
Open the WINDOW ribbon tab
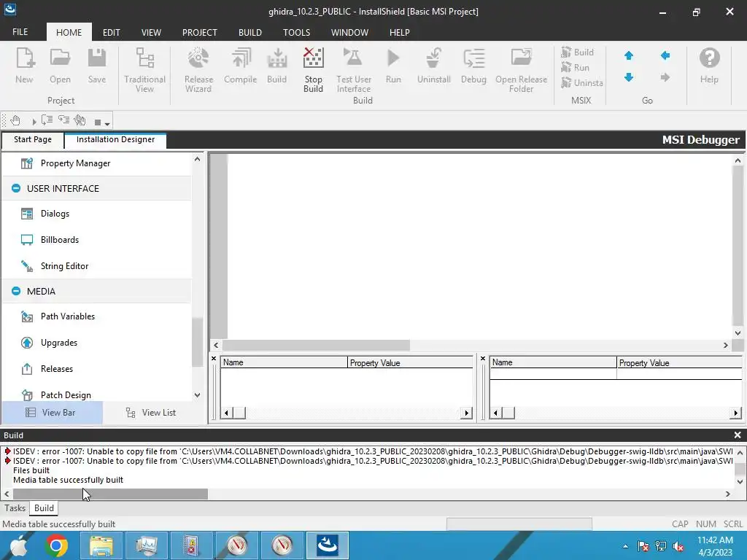pos(349,32)
